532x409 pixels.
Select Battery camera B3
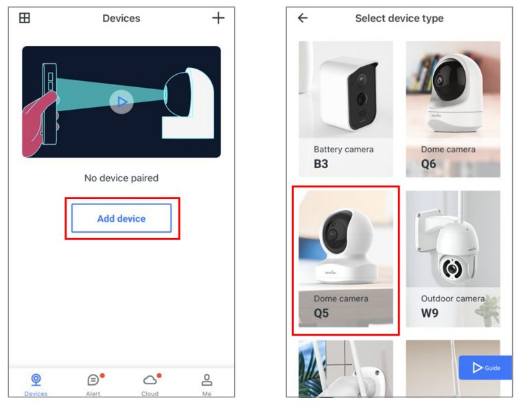(x=346, y=109)
